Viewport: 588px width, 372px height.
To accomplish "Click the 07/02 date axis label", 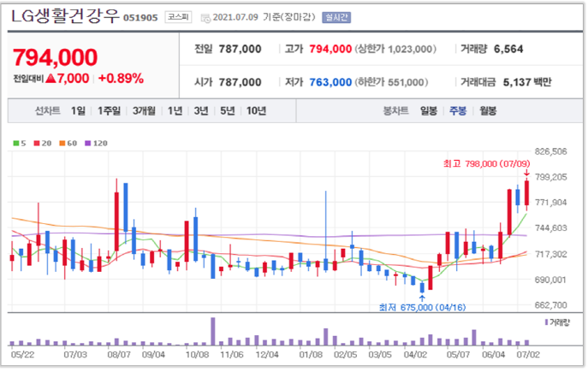I will tap(528, 354).
